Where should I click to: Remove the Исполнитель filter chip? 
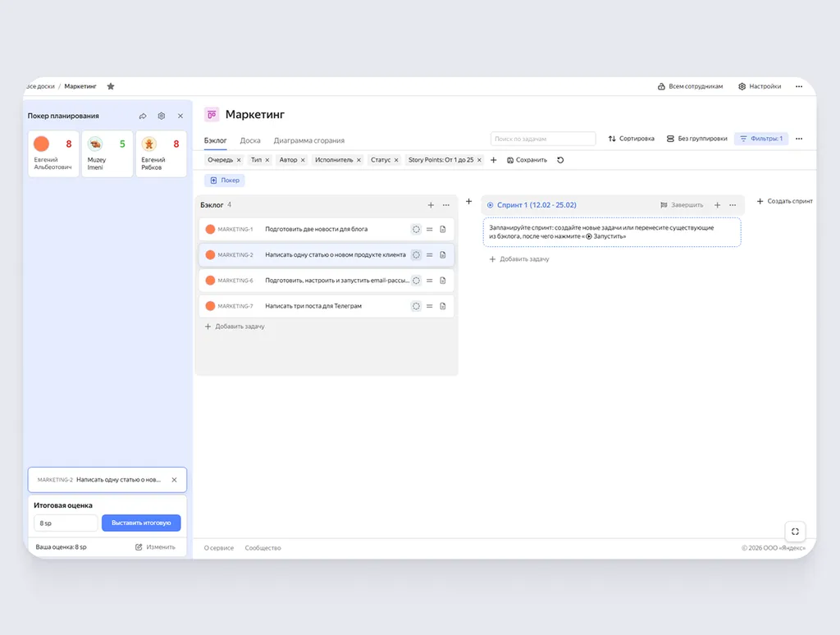359,160
